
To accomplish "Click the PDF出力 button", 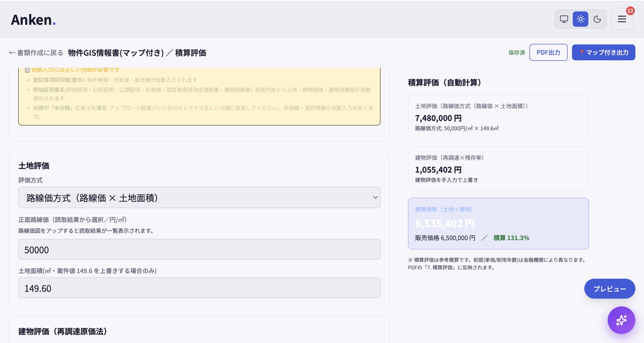I will [548, 52].
